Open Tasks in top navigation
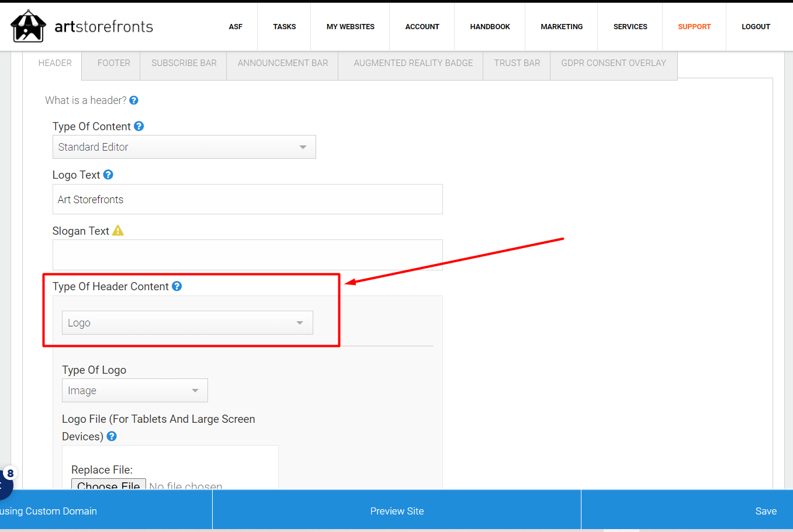The image size is (793, 532). pos(285,27)
